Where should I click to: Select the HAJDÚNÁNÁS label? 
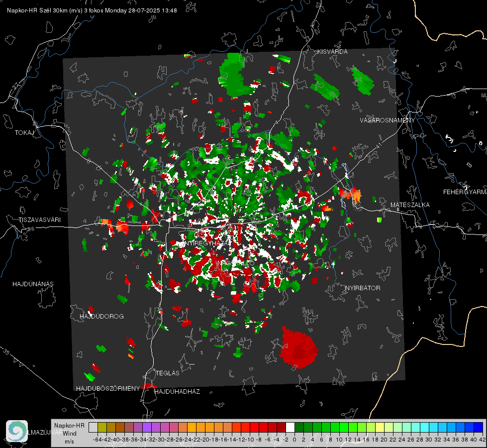click(x=33, y=284)
